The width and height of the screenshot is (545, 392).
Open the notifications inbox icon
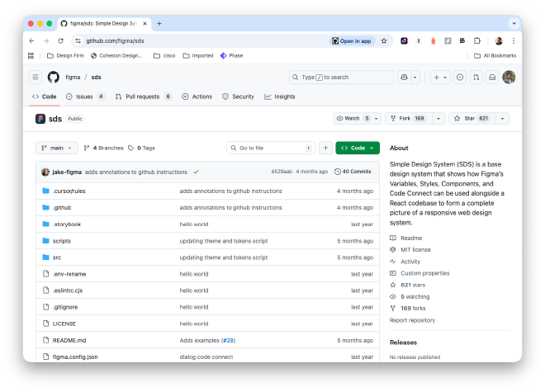(x=492, y=77)
